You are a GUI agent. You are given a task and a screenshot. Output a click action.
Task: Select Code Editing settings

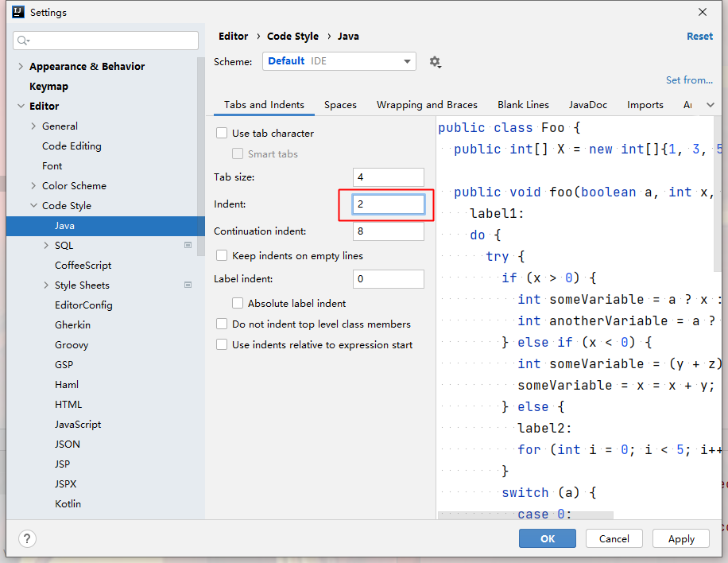tap(72, 146)
